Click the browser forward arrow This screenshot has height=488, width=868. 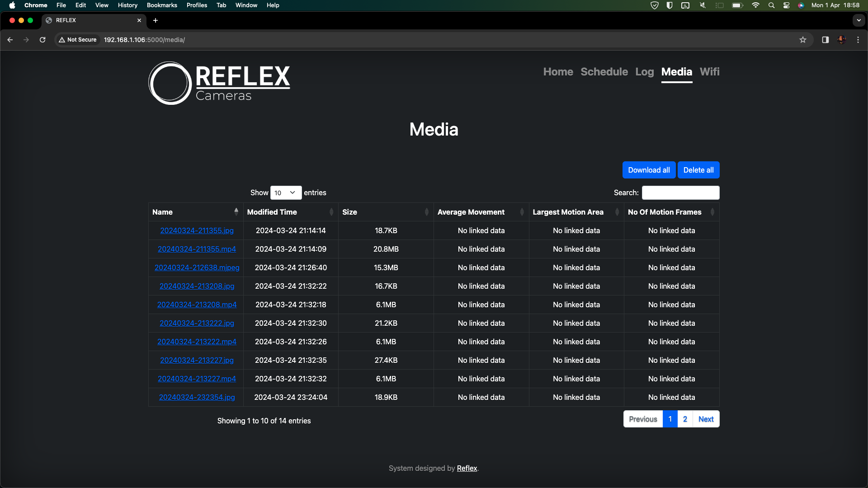26,40
